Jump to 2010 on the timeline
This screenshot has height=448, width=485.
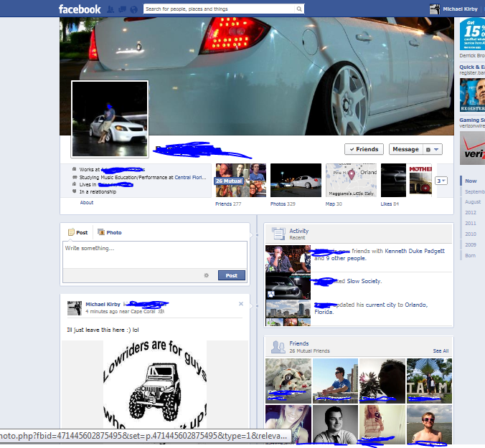(471, 234)
